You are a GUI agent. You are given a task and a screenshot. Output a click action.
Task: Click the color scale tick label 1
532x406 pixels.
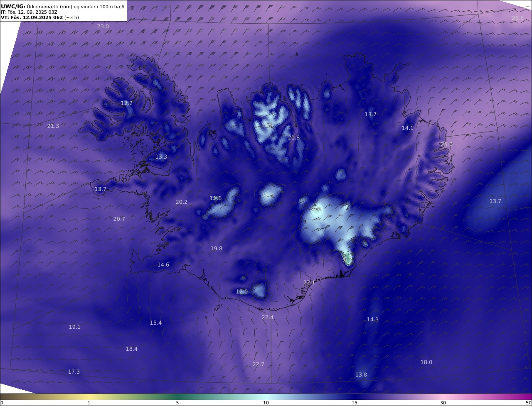click(x=89, y=403)
